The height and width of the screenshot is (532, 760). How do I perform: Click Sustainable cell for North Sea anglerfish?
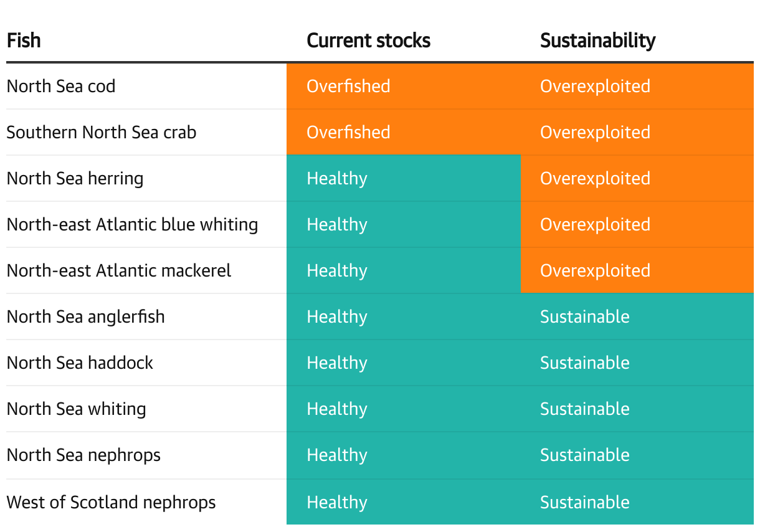[x=584, y=316]
